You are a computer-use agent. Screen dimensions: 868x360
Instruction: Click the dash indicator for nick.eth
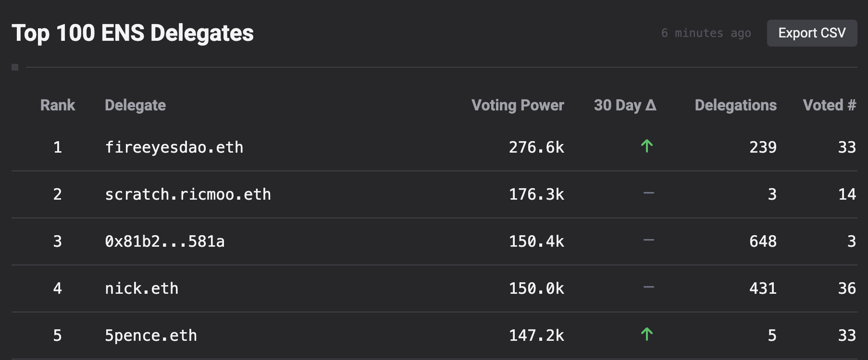(648, 287)
